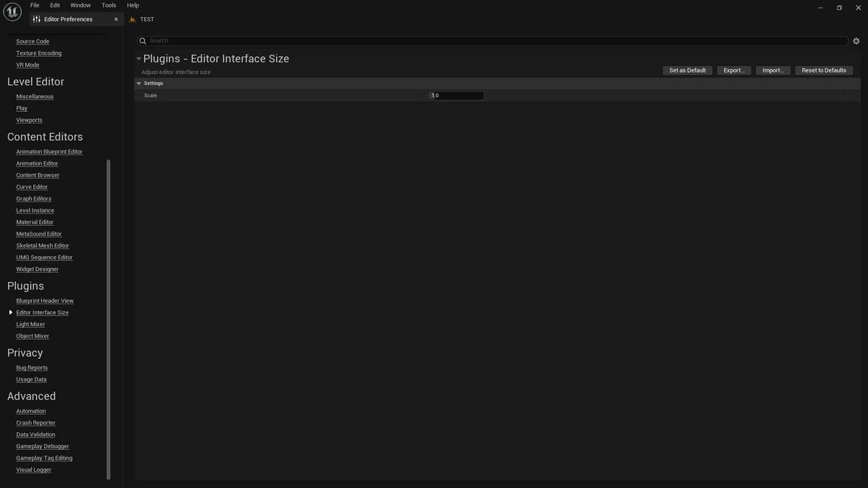Image resolution: width=868 pixels, height=488 pixels.
Task: Open Gameplay Debugger settings
Action: click(43, 447)
